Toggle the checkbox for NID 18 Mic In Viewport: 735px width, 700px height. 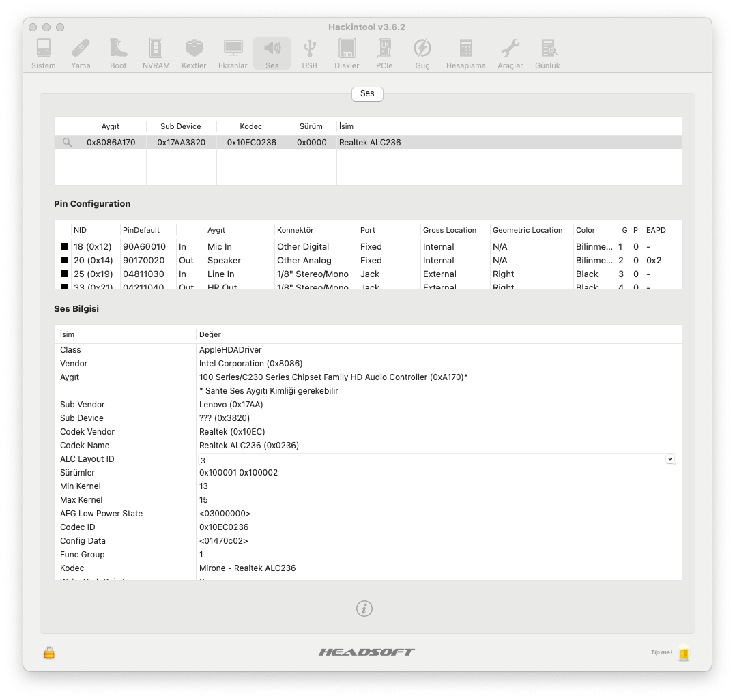coord(64,247)
